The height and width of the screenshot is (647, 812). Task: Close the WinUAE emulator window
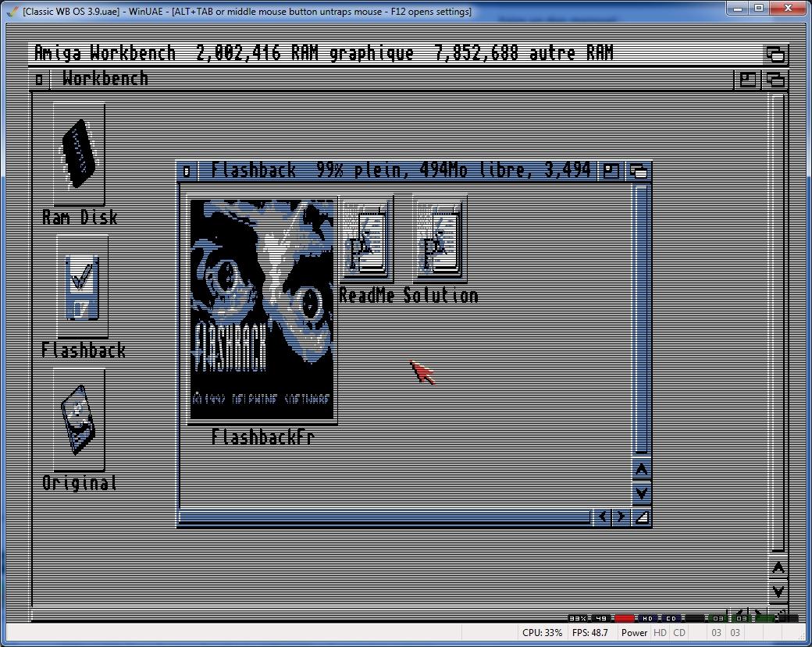788,9
